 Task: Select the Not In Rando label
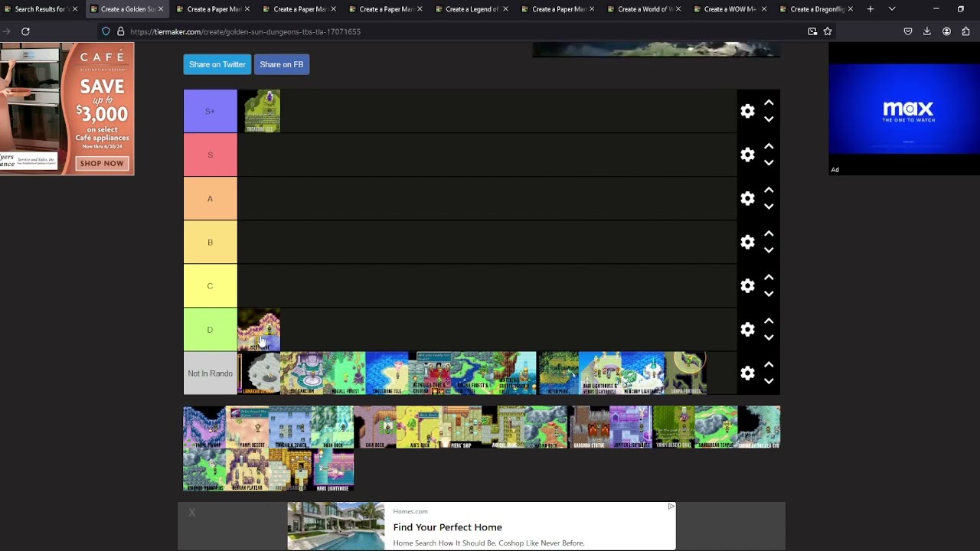211,373
